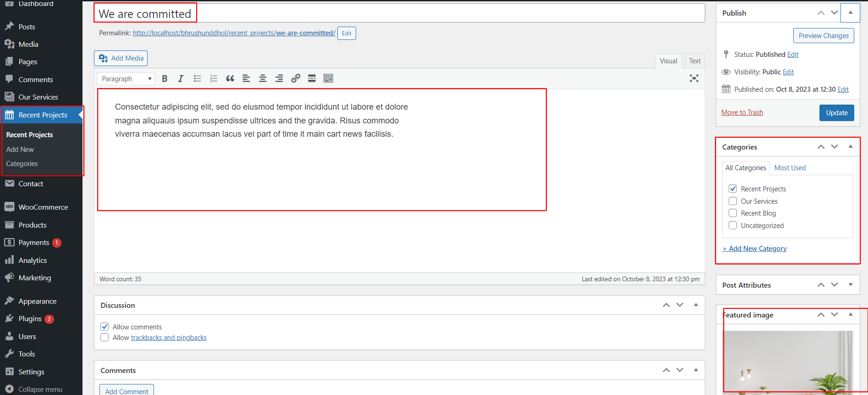Toggle the toolbar kitchen sink icon
Viewport: 868px width, 395px height.
(x=328, y=78)
